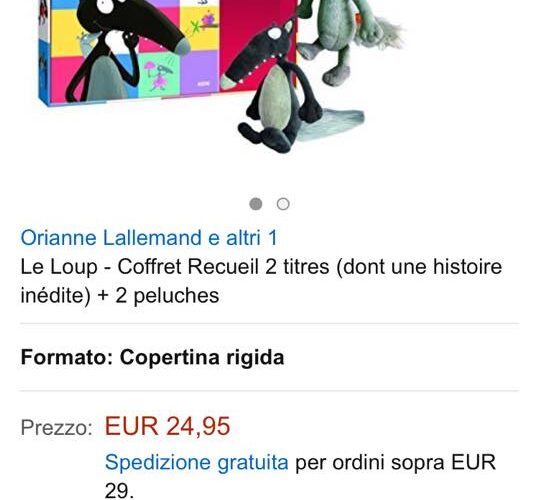Open the Spedizione gratuita shipping details link
This screenshot has width=539, height=500.
point(197,462)
